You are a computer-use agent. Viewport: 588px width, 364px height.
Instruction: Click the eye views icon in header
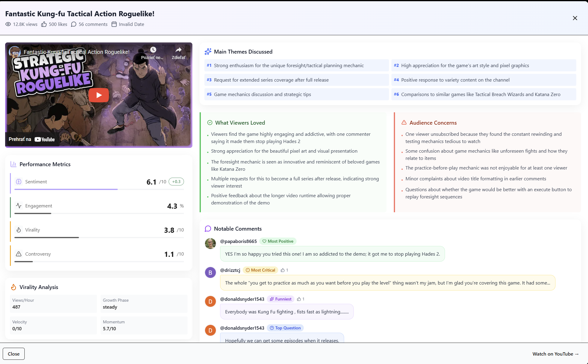coord(8,24)
